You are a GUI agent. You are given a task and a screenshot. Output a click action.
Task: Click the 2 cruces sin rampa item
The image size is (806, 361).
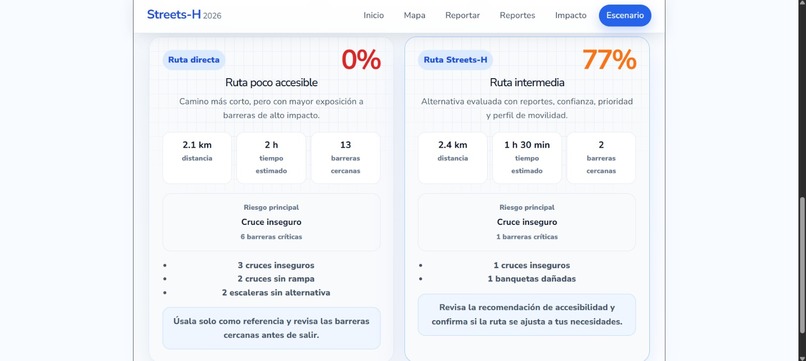276,279
